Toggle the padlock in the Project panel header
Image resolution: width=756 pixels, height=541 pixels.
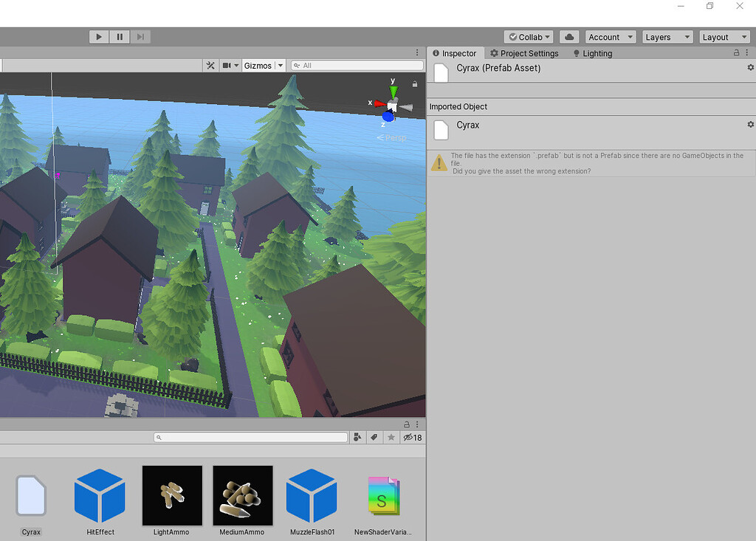click(x=406, y=424)
